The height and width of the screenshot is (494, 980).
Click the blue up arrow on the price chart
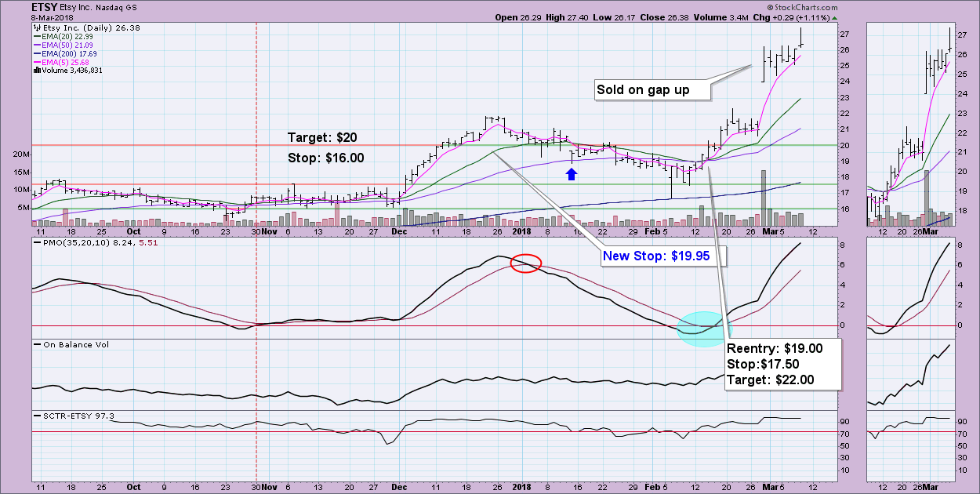pos(572,173)
